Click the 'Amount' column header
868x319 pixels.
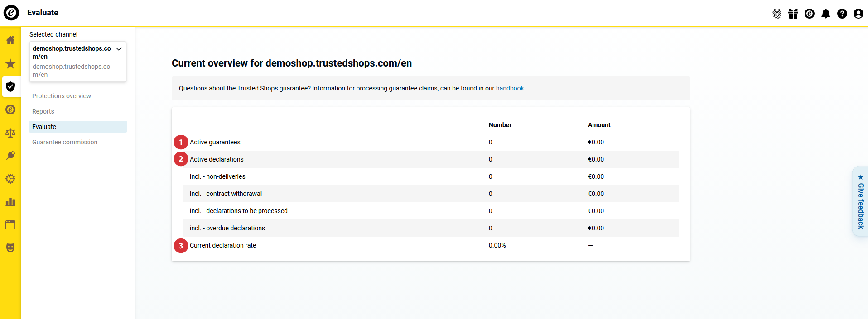599,125
